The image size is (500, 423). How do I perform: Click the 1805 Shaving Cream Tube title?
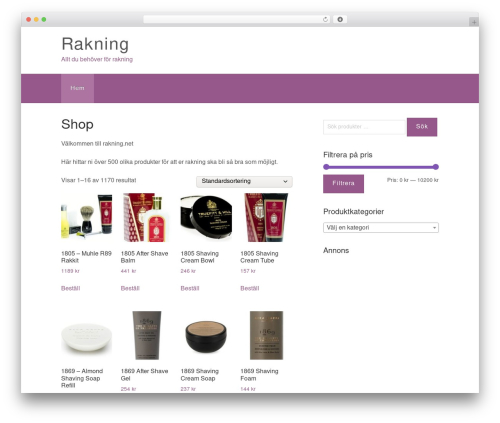[x=259, y=257]
